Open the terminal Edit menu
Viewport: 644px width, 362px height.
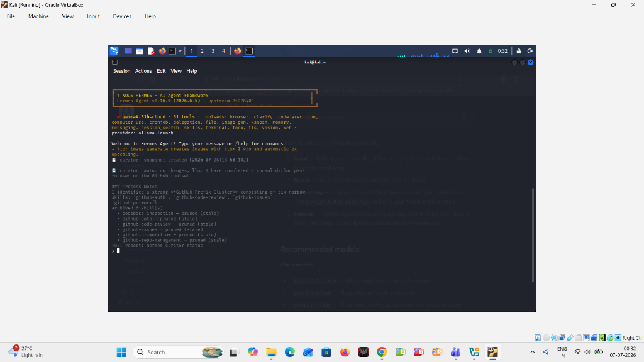point(161,71)
